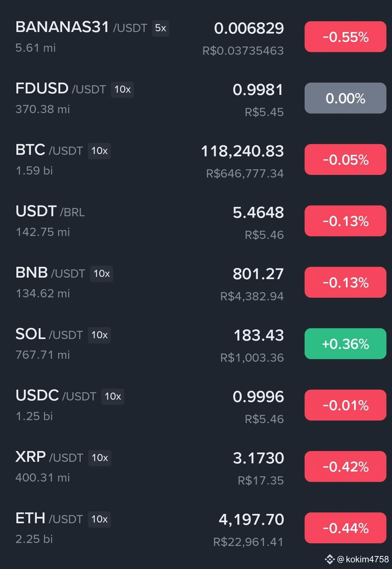Image resolution: width=392 pixels, height=569 pixels.
Task: Select the ETH/USDT pair name
Action: tap(49, 518)
